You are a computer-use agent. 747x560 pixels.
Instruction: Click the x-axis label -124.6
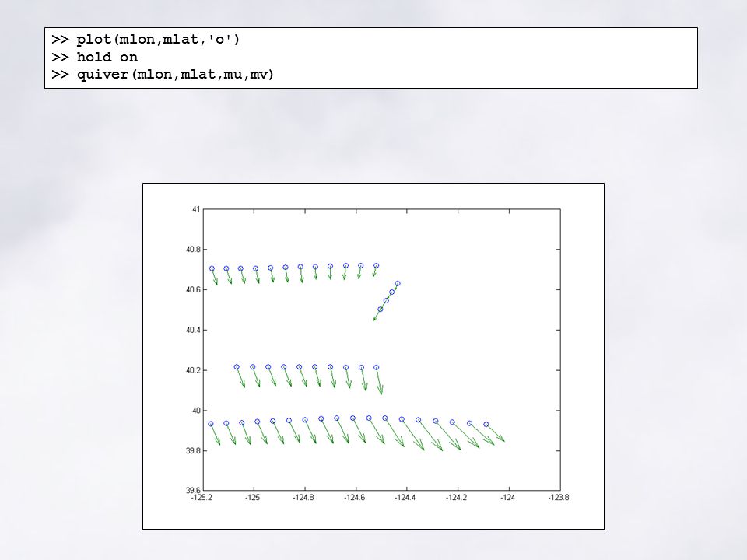(355, 498)
